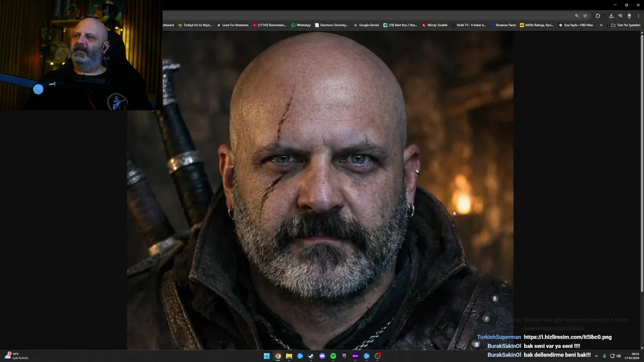
Task: Open the OBS icon with red badge
Action: 377,356
